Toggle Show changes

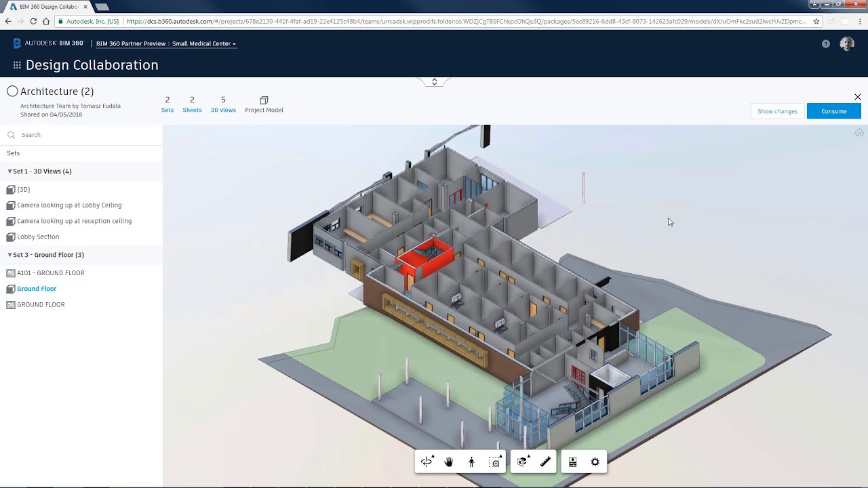tap(777, 111)
